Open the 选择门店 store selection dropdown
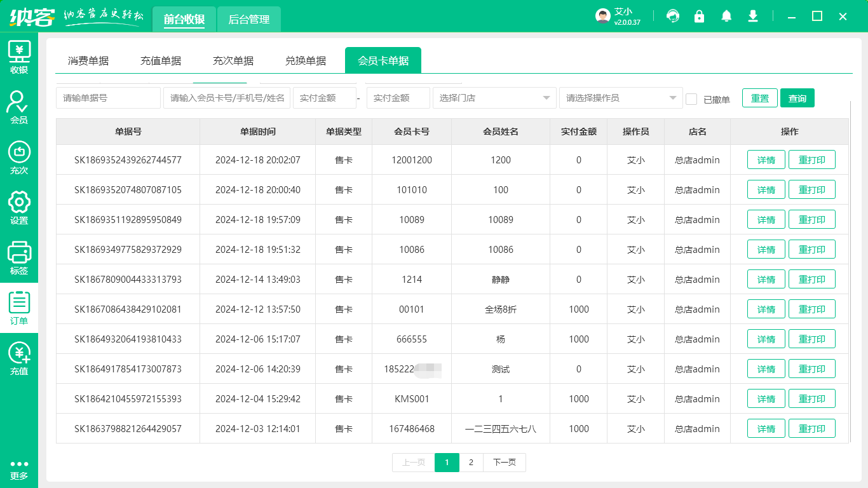868x488 pixels. pos(494,98)
